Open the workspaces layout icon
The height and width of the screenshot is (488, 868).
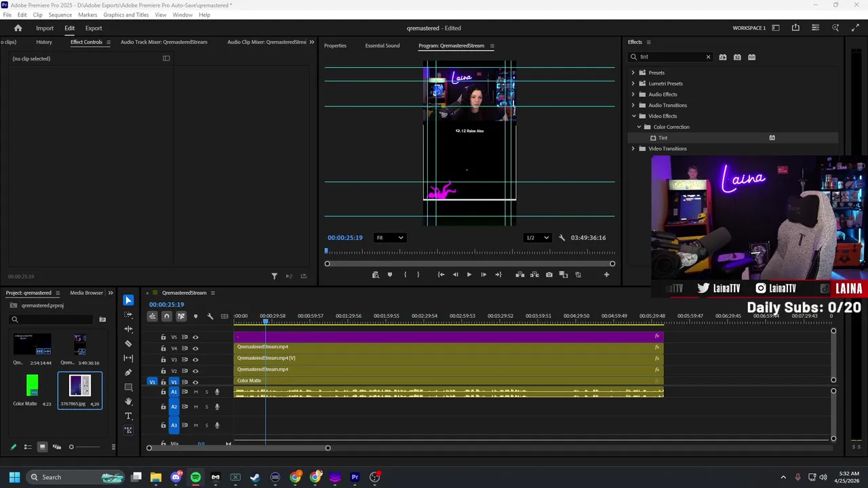point(776,28)
